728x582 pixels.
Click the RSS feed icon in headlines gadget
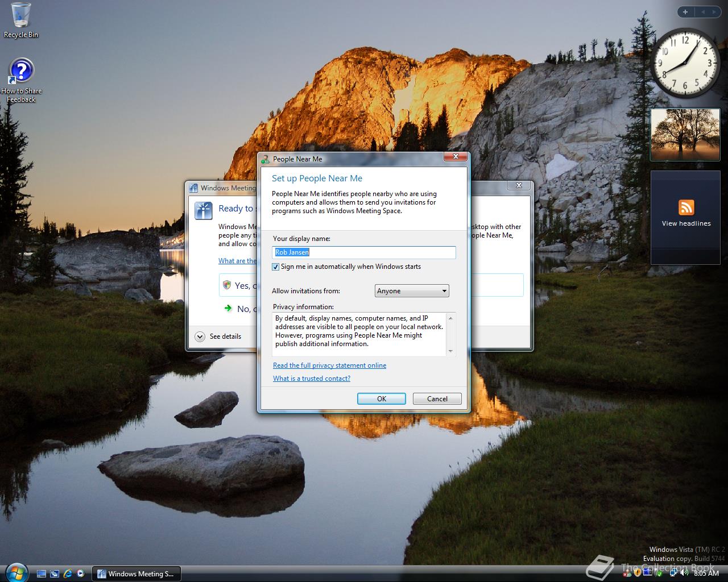pyautogui.click(x=686, y=207)
